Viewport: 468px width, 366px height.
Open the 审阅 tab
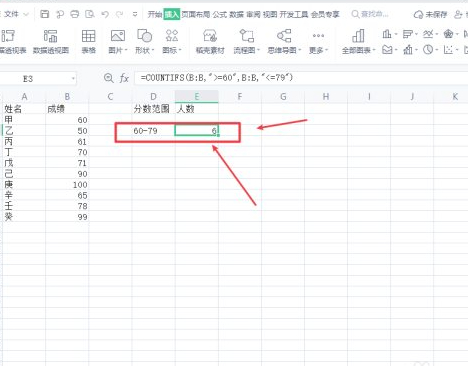pos(253,14)
